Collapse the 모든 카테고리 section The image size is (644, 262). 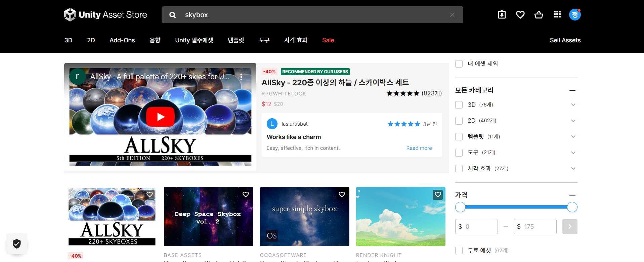572,90
